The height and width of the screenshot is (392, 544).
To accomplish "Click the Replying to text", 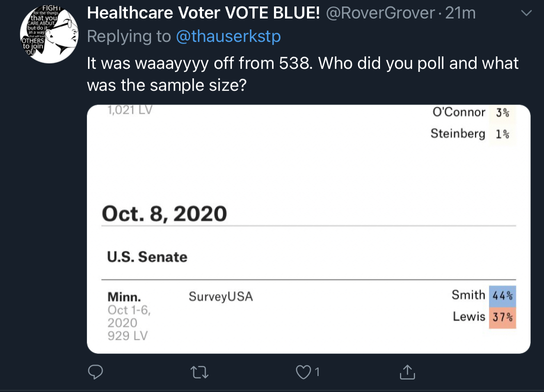I will point(128,36).
